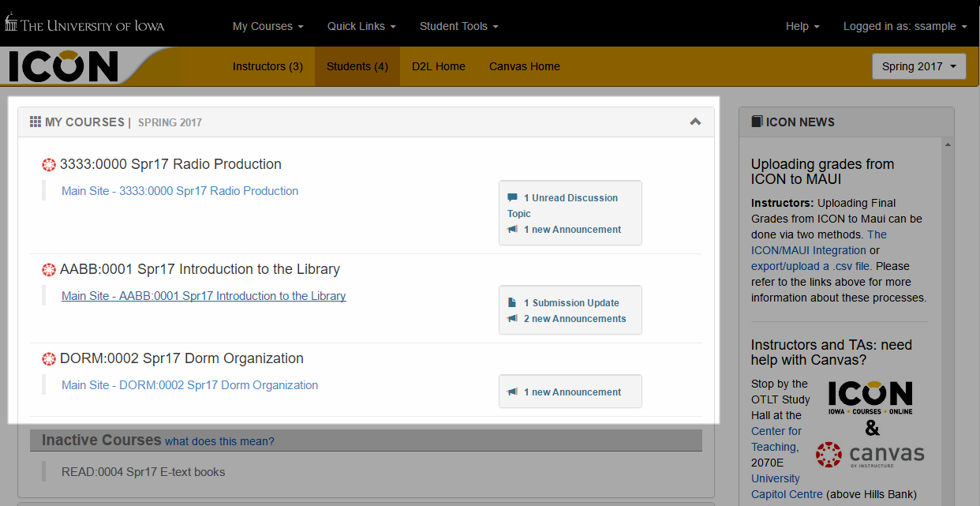
Task: Click submission document icon for Introduction to Library
Action: tap(513, 302)
